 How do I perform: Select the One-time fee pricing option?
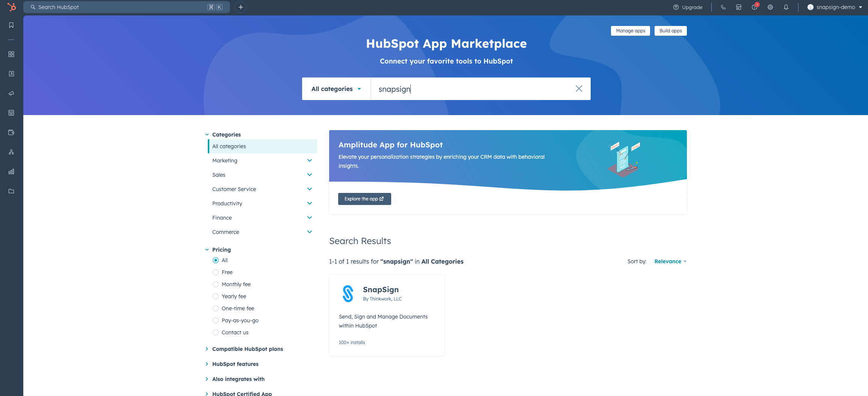[x=216, y=308]
